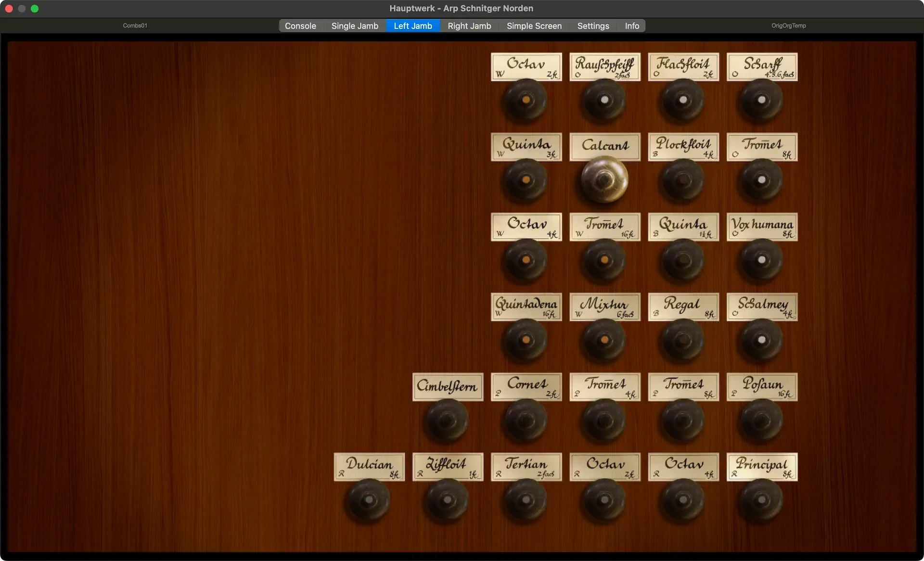The height and width of the screenshot is (561, 924).
Task: Engage the Scharff stop knob
Action: [x=761, y=100]
